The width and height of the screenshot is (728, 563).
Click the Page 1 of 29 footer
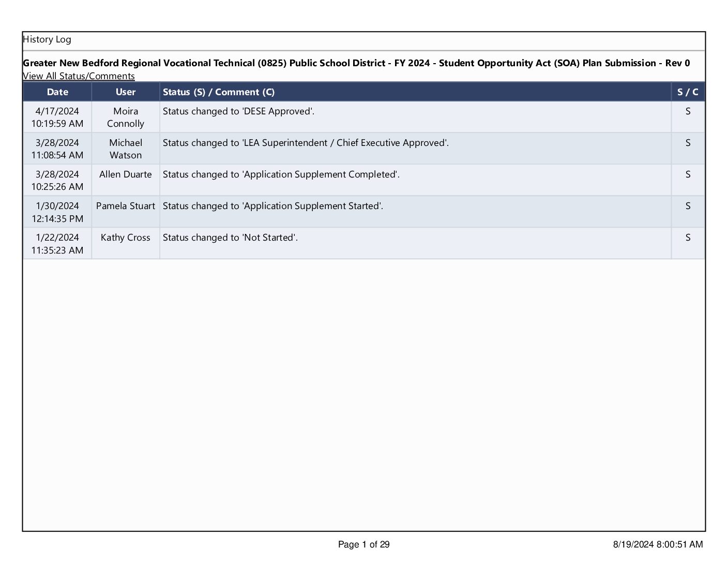363,544
